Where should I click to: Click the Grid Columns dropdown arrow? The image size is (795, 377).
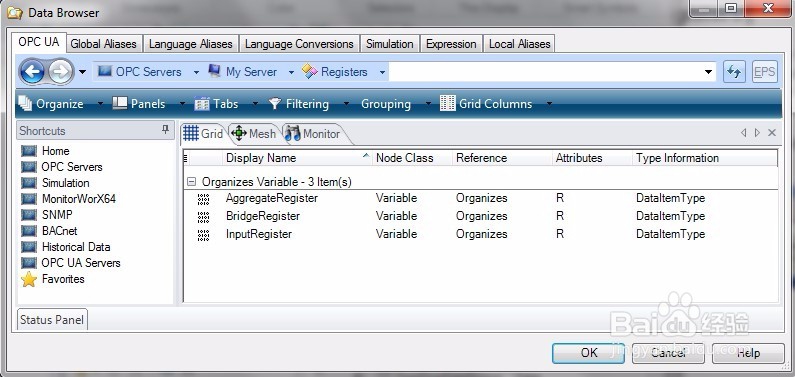[x=549, y=104]
